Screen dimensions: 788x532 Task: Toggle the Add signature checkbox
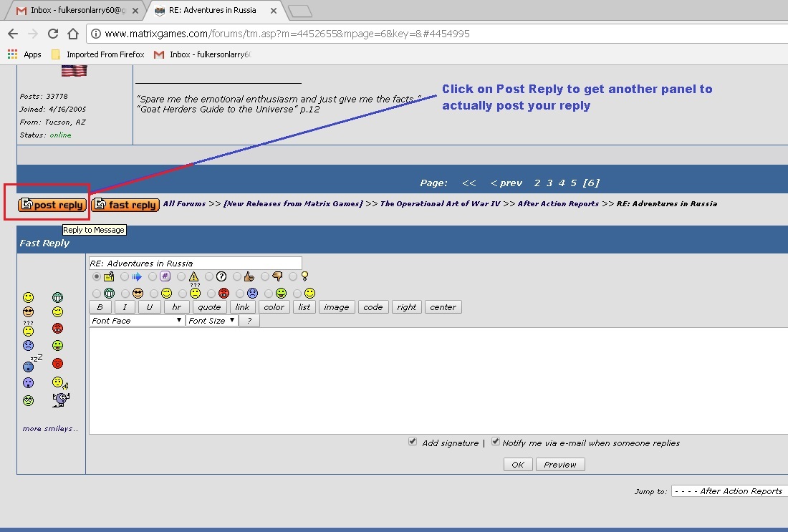click(x=413, y=442)
